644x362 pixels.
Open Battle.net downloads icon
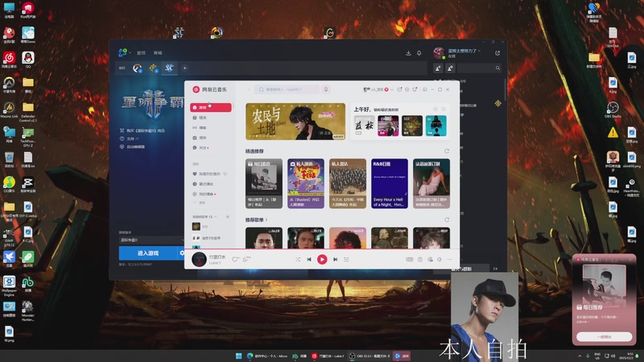[408, 53]
